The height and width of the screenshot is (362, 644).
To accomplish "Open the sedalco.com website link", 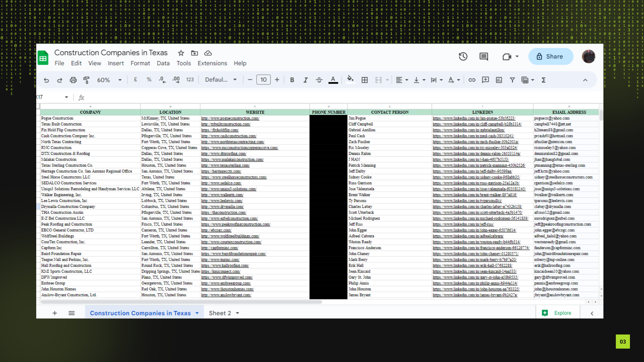I will tap(221, 183).
